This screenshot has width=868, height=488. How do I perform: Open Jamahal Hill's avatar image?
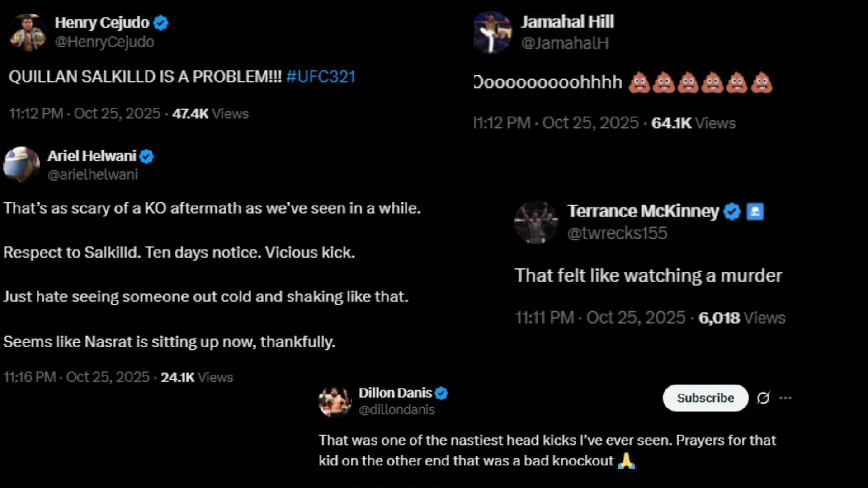(493, 33)
